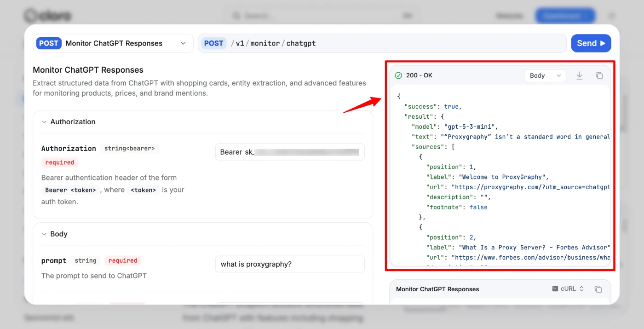Click the Forbes Advisor label line

click(x=518, y=248)
